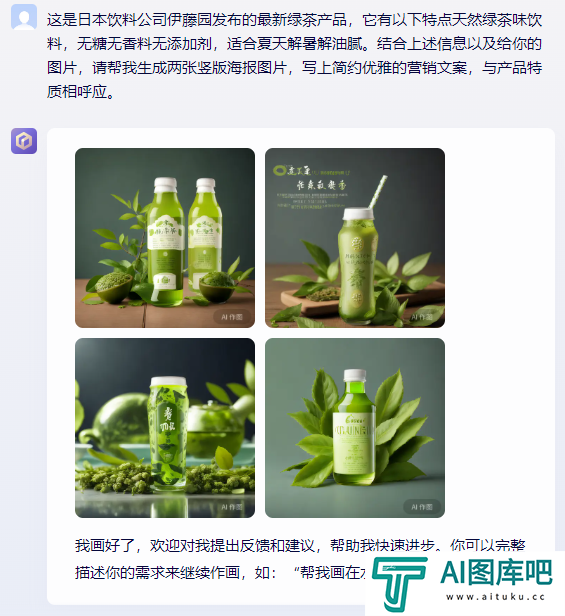Open the bottle surrounded by leaves image
The height and width of the screenshot is (616, 565).
pyautogui.click(x=355, y=428)
